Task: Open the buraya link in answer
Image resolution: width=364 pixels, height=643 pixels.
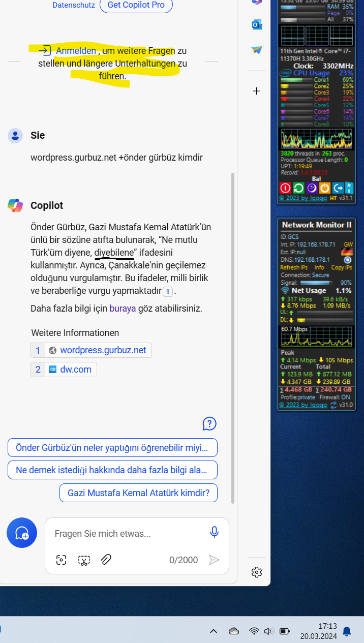Action: pyautogui.click(x=123, y=308)
